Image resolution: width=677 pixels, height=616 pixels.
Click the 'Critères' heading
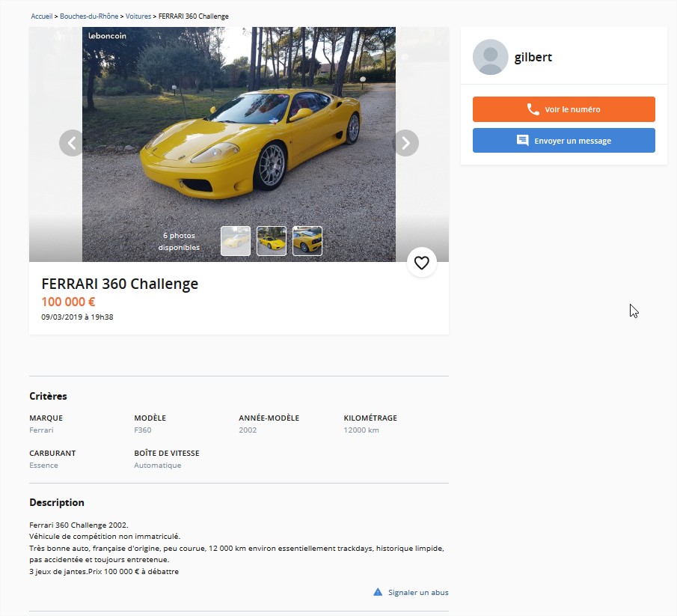click(x=48, y=396)
